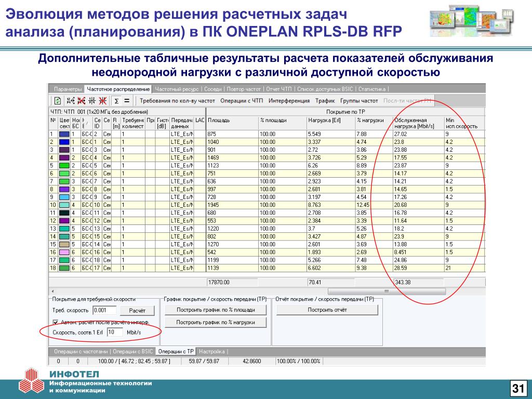Click scrollbar left arrow below table
532x399 pixels.
pos(52,291)
